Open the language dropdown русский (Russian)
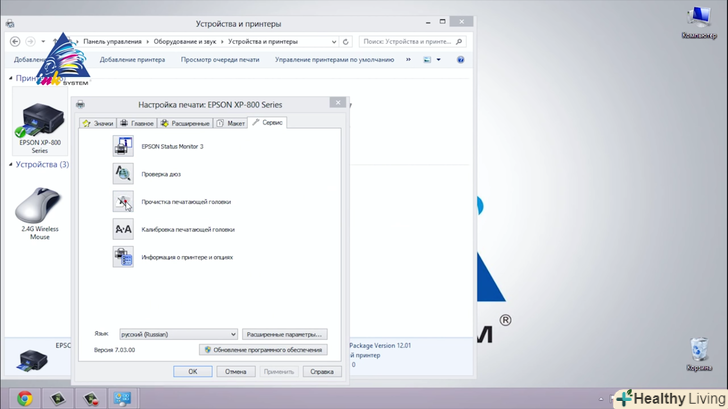Viewport: 728px width, 409px height. pyautogui.click(x=178, y=334)
